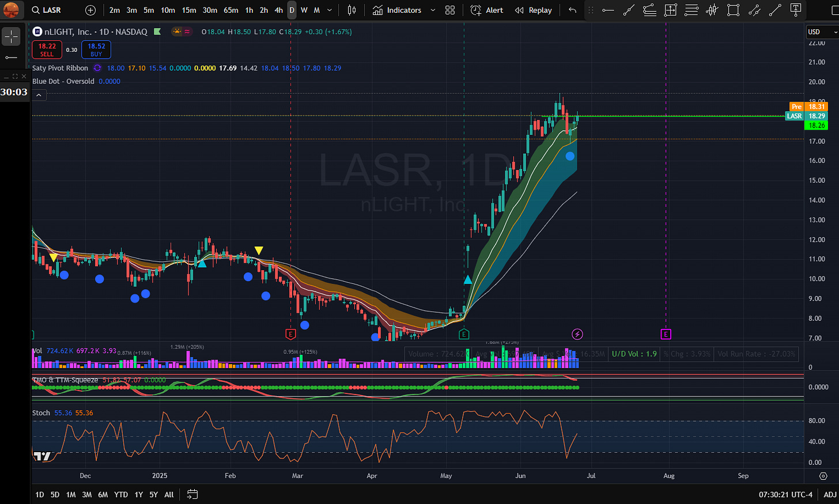Click the green flag next to NASDAQ
The image size is (839, 504).
[158, 32]
